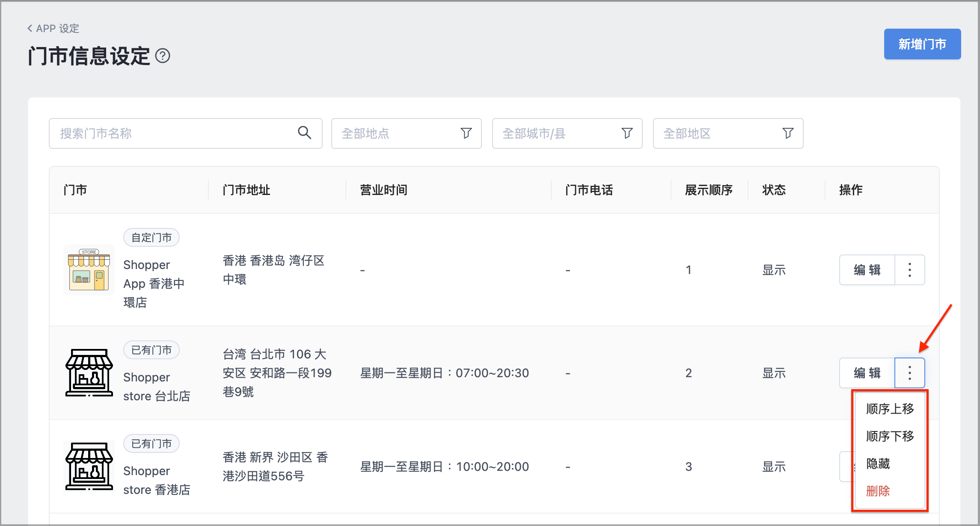Click the help question mark icon beside title
980x526 pixels.
(163, 56)
